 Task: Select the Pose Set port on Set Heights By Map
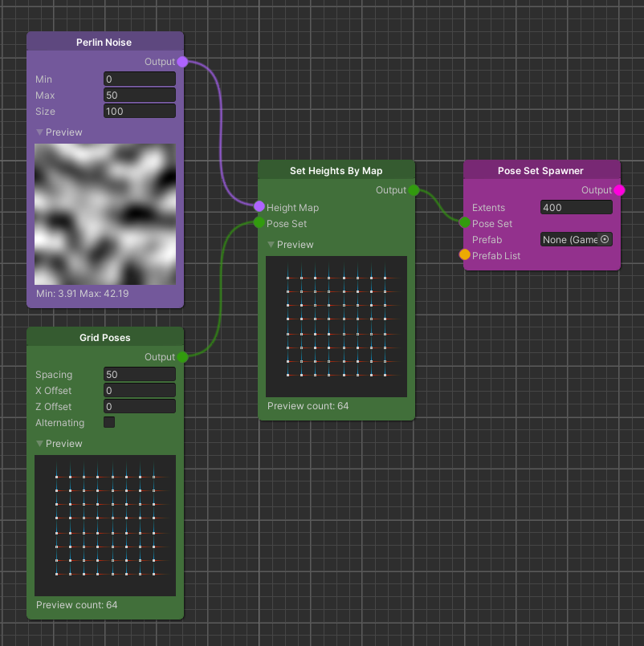point(259,223)
